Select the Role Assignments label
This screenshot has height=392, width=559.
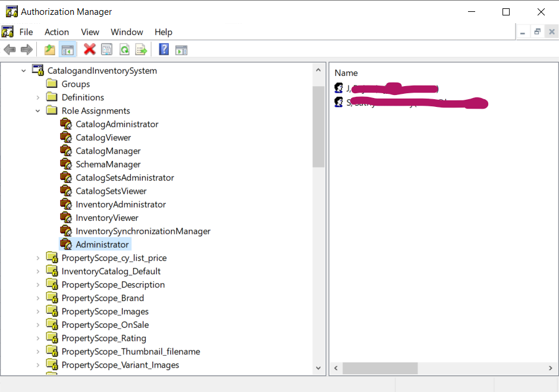coord(96,110)
